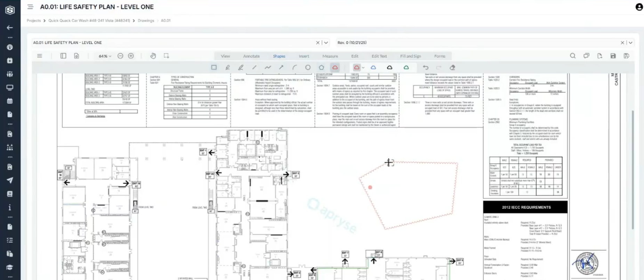The width and height of the screenshot is (644, 280).
Task: Open the calendar icon in sidebar
Action: tap(10, 101)
